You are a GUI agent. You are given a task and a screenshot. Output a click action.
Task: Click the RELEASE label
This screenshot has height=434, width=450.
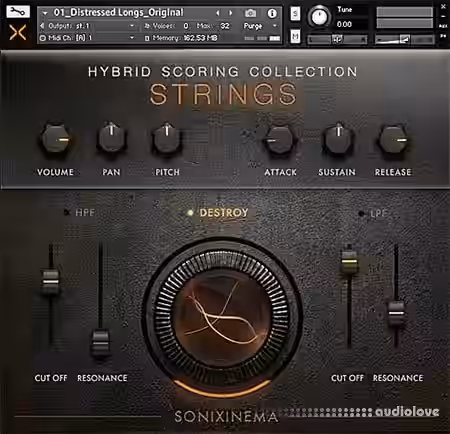click(x=393, y=172)
